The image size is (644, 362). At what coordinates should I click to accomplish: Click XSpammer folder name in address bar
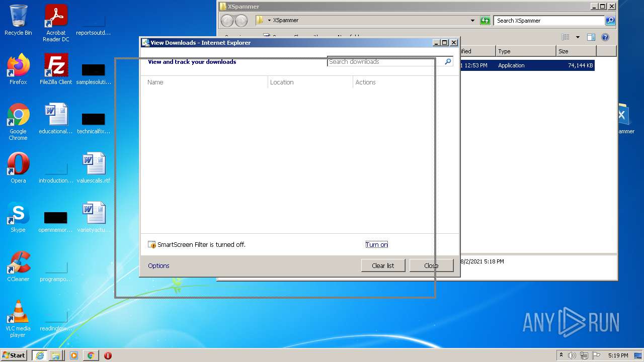tap(286, 21)
